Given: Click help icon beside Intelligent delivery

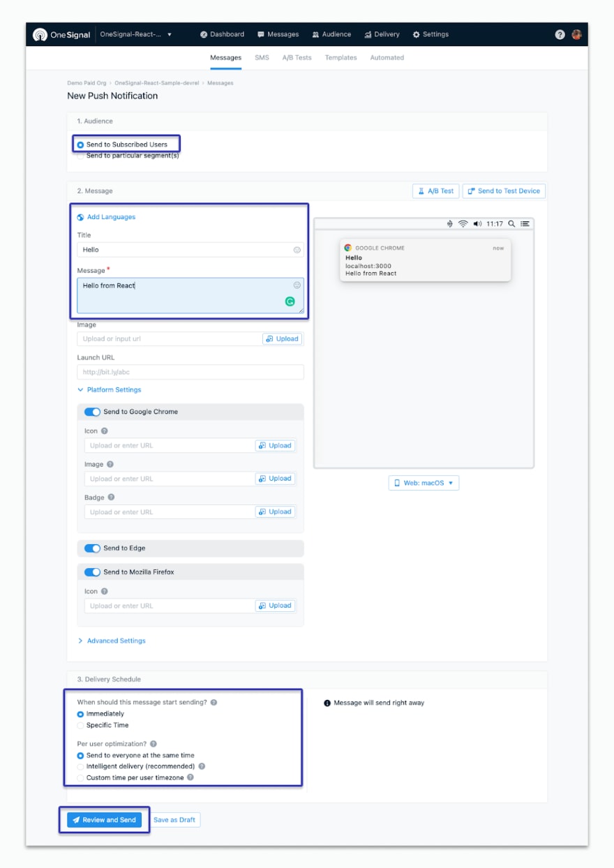Looking at the screenshot, I should (x=202, y=766).
